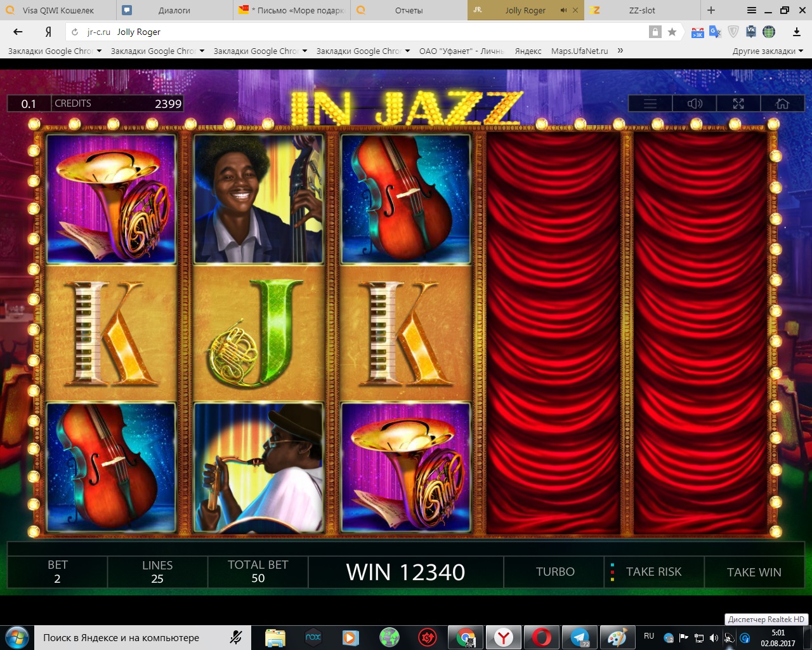The image size is (812, 650).
Task: Click the TOTAL BET 50 field
Action: tap(258, 572)
